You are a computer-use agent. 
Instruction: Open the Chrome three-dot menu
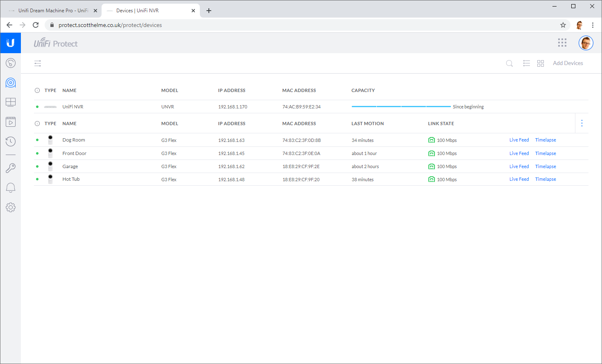(x=593, y=25)
